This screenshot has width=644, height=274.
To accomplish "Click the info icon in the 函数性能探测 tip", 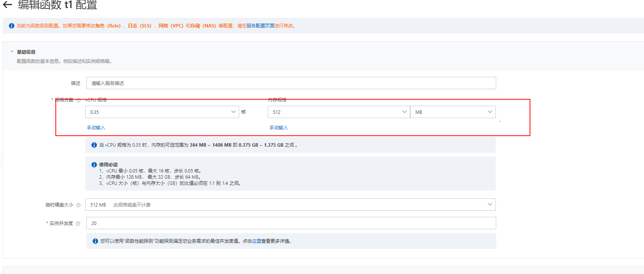I will [x=95, y=241].
